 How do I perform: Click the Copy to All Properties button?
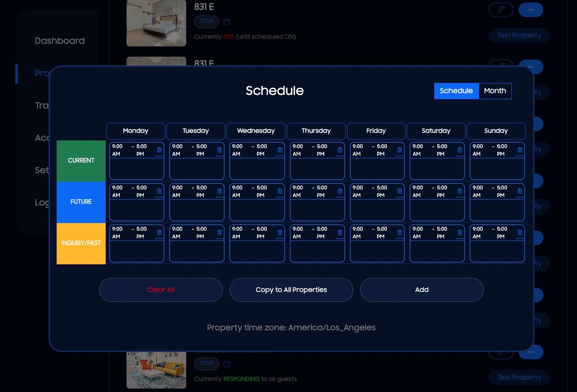point(291,289)
